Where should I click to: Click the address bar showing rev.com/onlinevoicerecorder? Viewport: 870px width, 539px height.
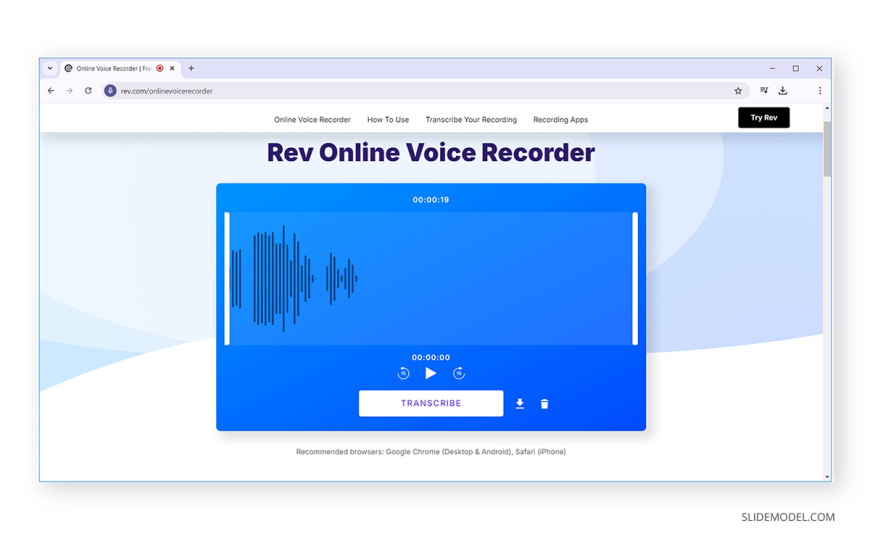(x=426, y=91)
